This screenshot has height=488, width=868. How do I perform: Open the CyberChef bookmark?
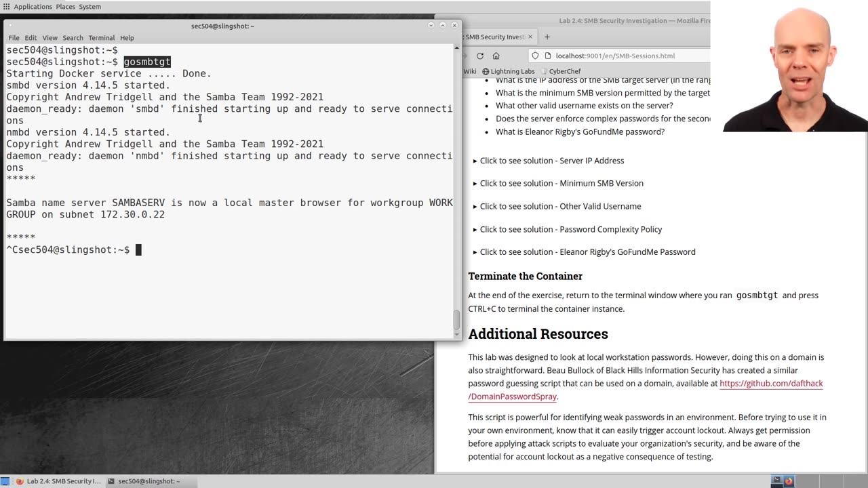click(560, 71)
